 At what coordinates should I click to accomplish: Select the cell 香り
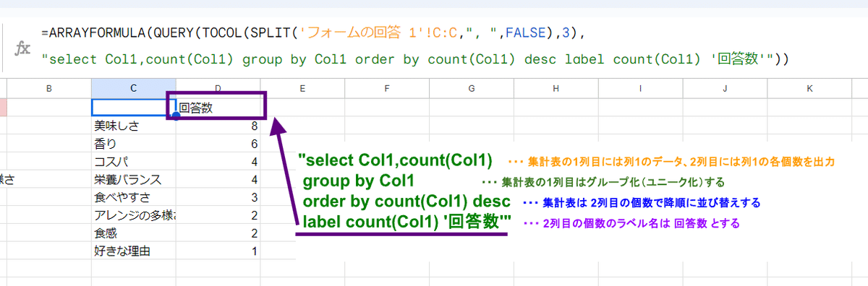[134, 144]
